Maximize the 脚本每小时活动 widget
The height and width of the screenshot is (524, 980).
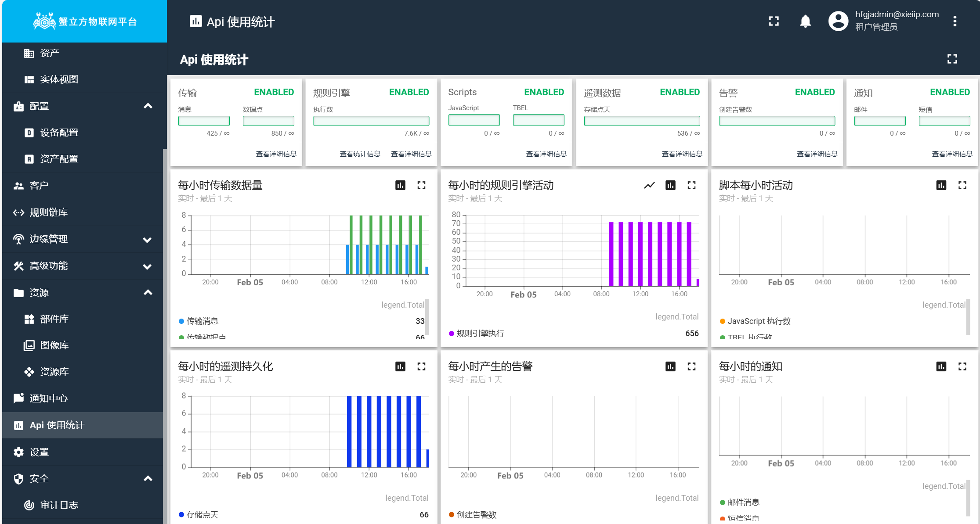(x=962, y=186)
